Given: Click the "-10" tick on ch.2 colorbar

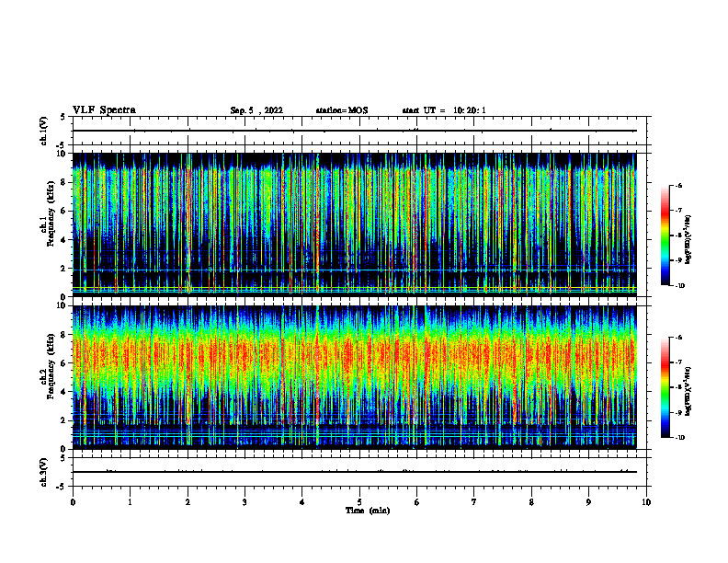Looking at the screenshot, I should point(679,438).
